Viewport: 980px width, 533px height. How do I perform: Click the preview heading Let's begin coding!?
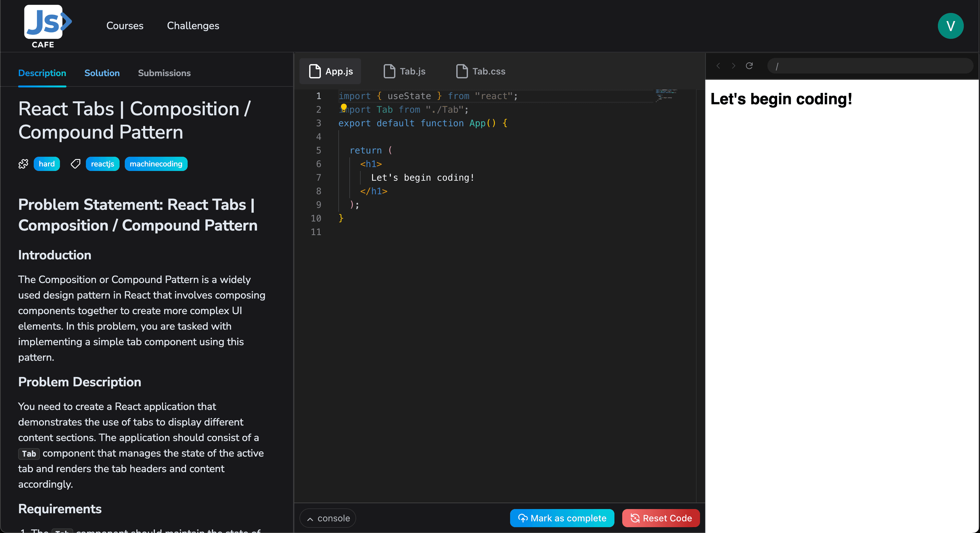pos(781,99)
